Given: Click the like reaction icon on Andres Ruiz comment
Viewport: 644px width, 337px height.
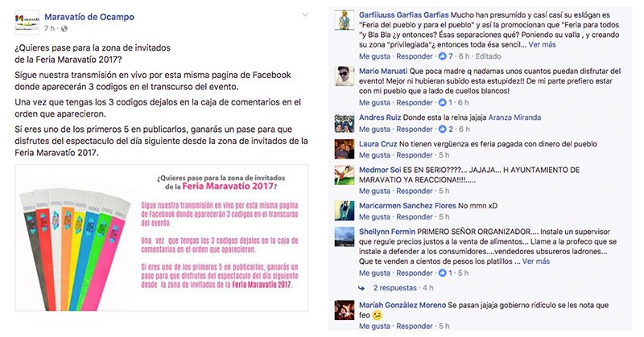Looking at the screenshot, I should pos(442,129).
